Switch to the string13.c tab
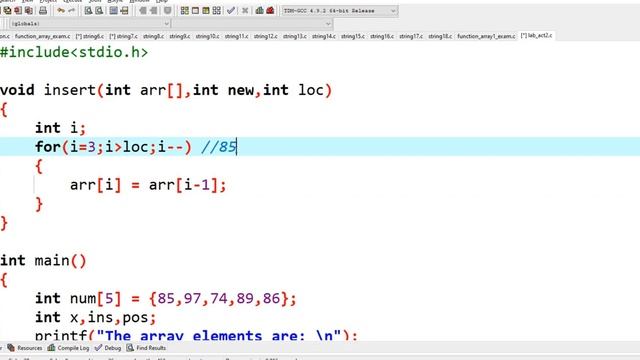The width and height of the screenshot is (640, 360). pos(295,36)
